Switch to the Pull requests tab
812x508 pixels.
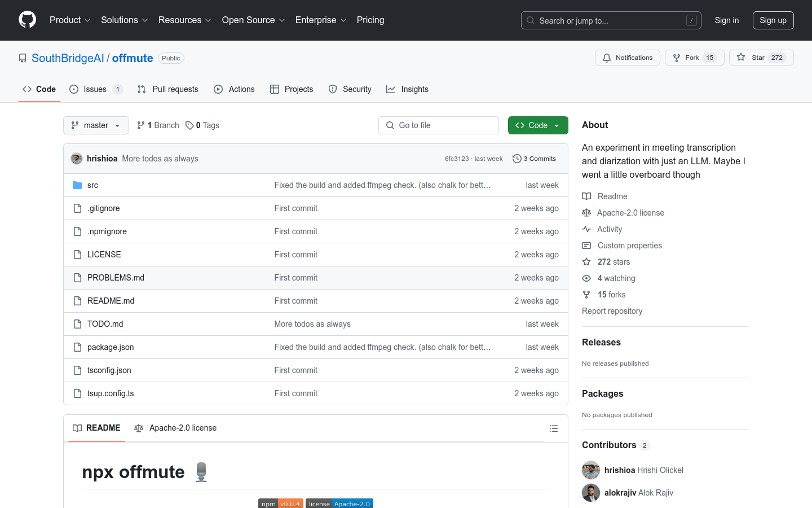click(x=168, y=89)
